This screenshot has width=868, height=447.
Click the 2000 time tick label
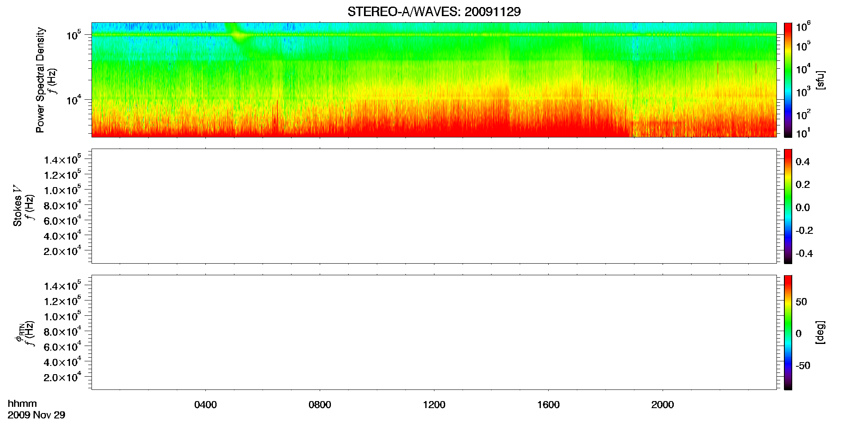click(x=663, y=405)
